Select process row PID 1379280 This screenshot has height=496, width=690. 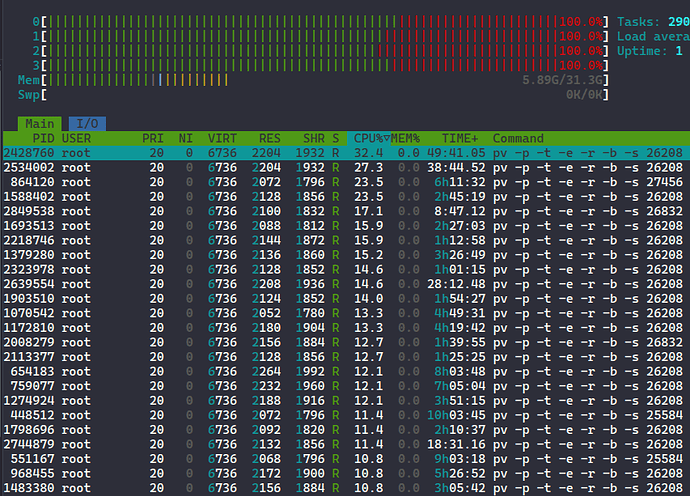[346, 254]
